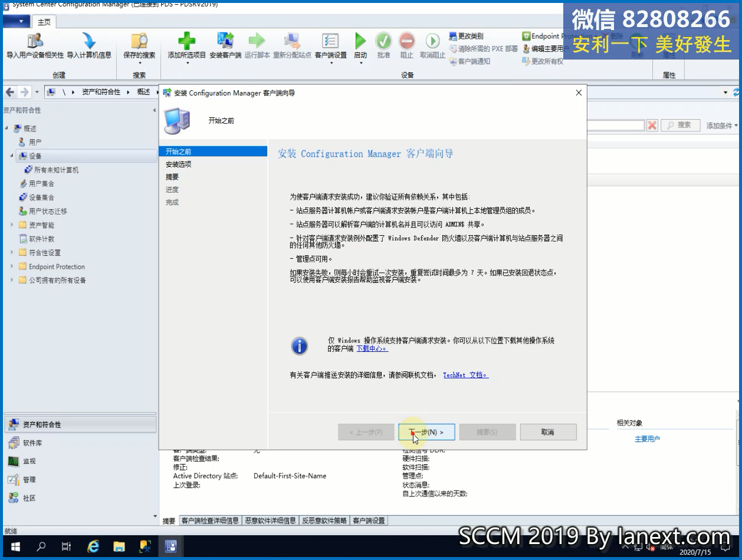
Task: Open the navigation history dropdown arrow
Action: (x=37, y=93)
